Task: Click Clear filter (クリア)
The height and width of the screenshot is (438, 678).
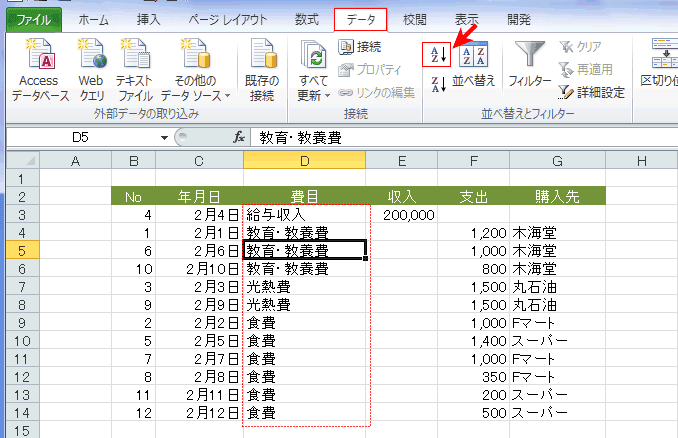Action: 580,47
